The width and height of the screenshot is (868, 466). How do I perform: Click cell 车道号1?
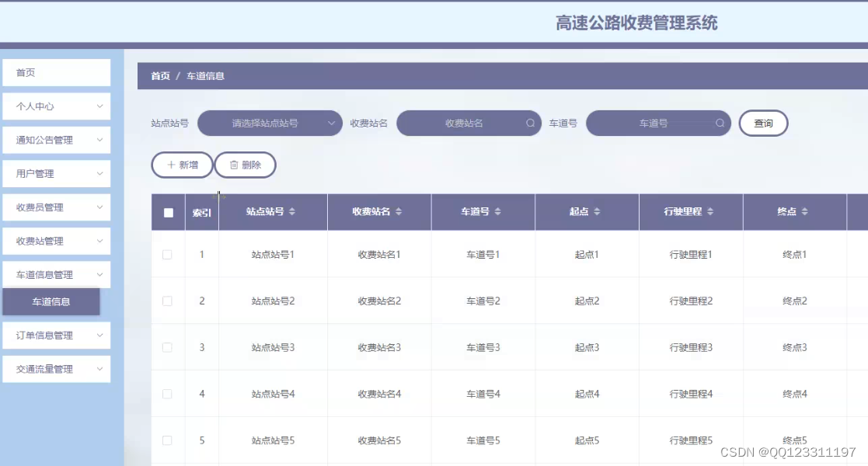point(483,255)
